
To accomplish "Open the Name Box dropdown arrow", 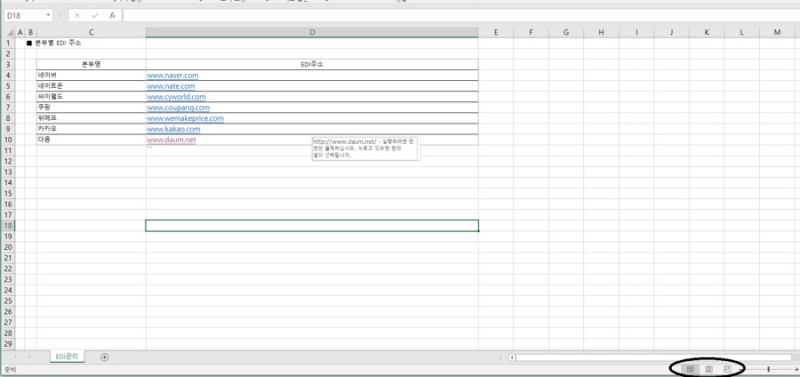I will [48, 15].
